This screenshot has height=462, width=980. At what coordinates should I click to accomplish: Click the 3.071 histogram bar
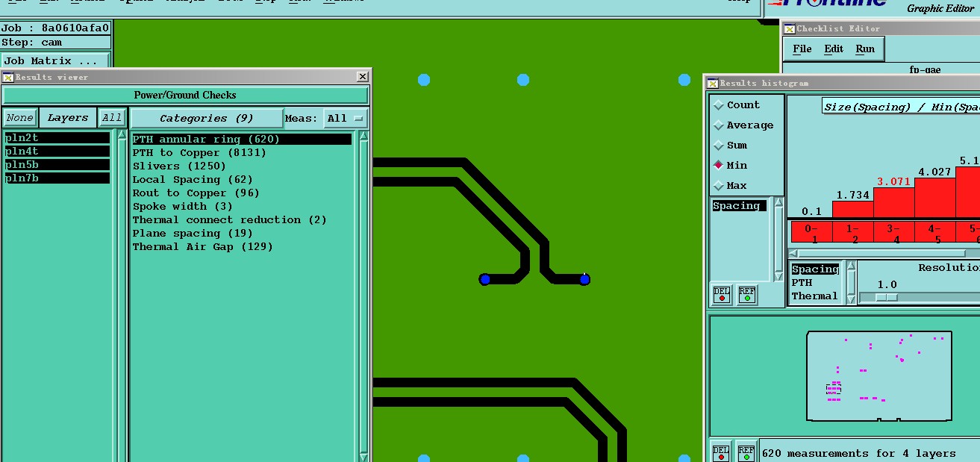[893, 202]
